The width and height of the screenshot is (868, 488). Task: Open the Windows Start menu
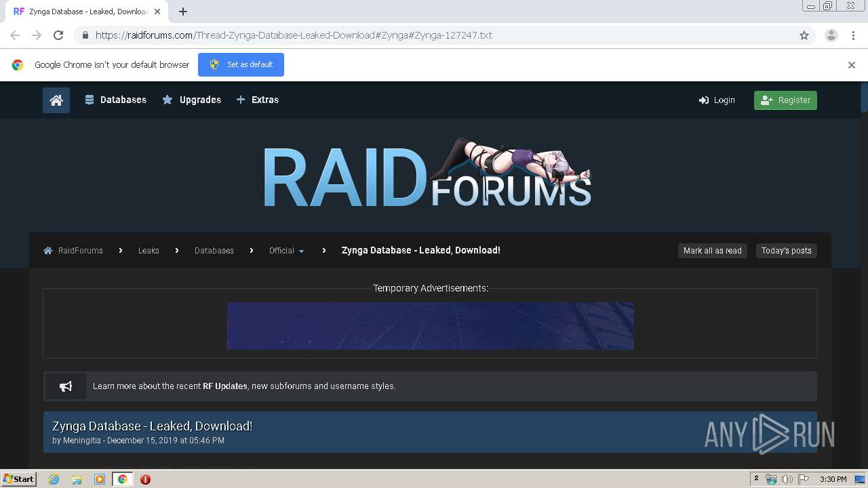18,479
